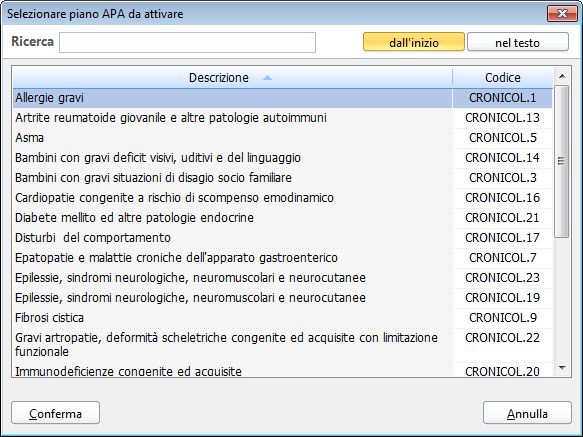Choose Diabete mellito ed altre patologie endocrine
This screenshot has width=583, height=437.
tap(283, 218)
